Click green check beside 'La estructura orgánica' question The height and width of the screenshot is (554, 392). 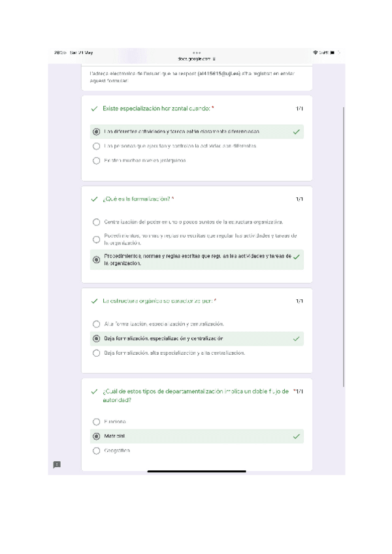[x=95, y=301]
